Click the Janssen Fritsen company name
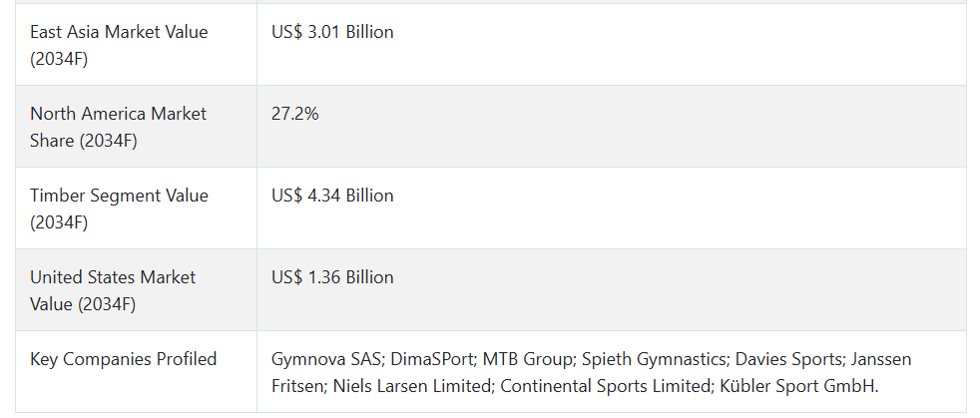 pos(591,373)
